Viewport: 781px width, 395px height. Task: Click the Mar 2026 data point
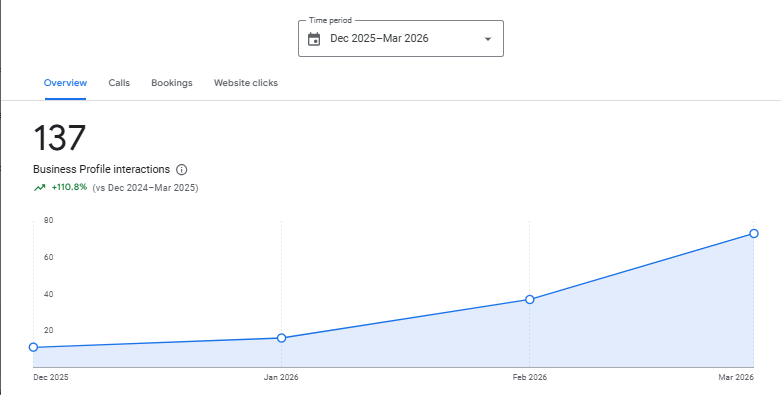pos(754,234)
